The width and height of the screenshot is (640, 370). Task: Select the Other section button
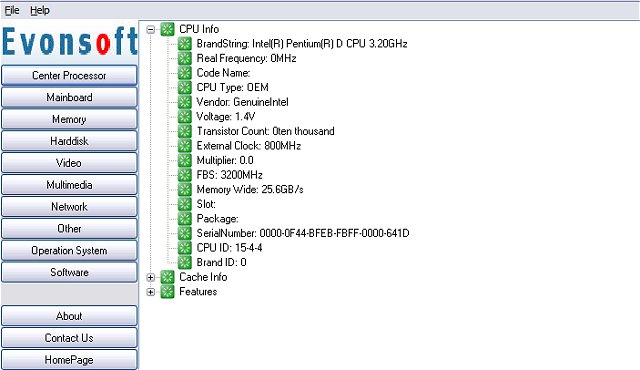click(x=69, y=228)
